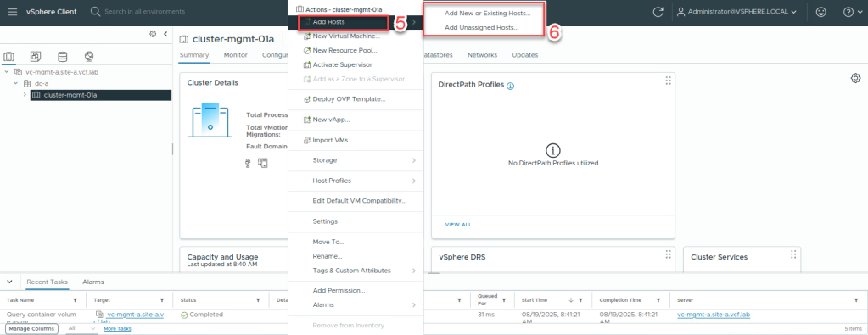Select Add Permission menu entry
Screen dimensions: 868x335
[x=339, y=290]
